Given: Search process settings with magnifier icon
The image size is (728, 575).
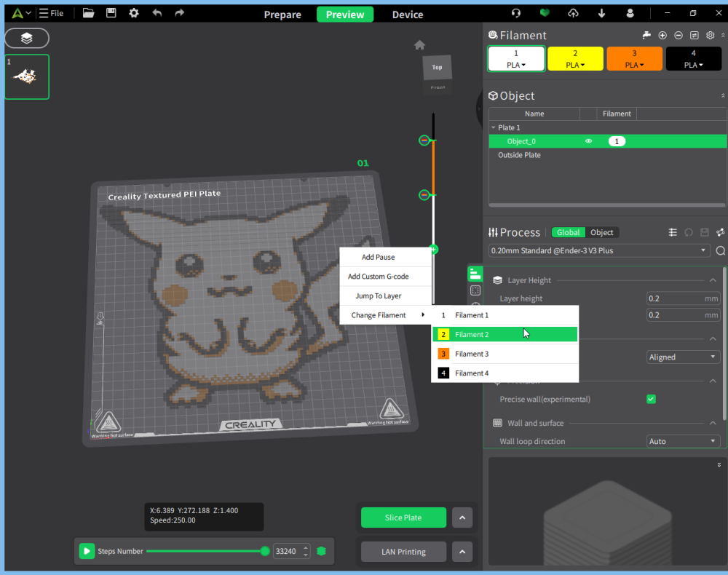Looking at the screenshot, I should pos(721,250).
